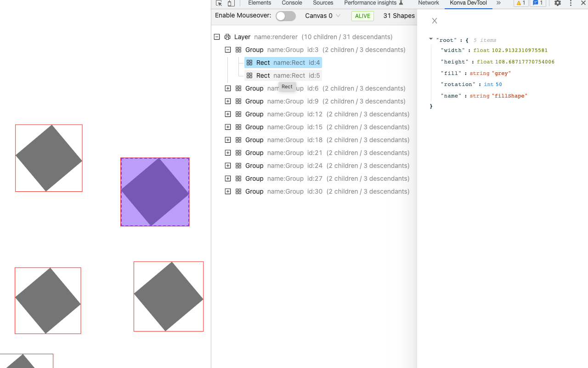Click the purple highlighted rotated square
This screenshot has width=588, height=368.
pos(155,192)
